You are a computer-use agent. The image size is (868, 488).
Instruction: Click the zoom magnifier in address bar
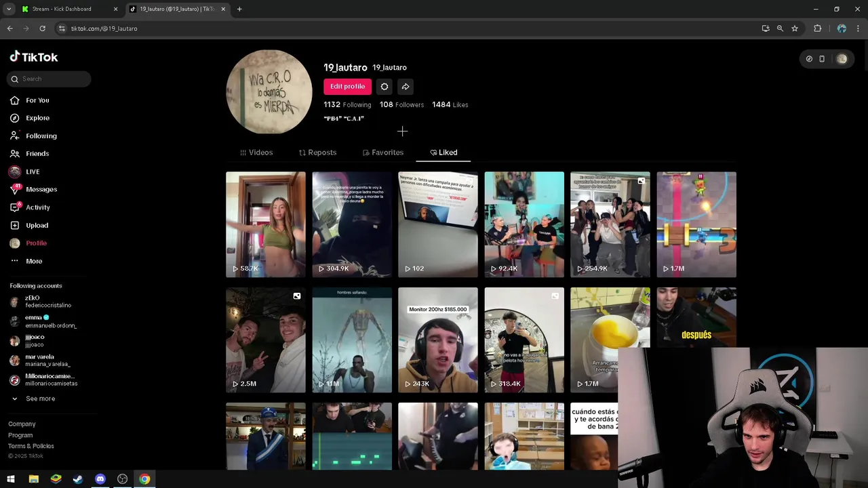[x=780, y=28]
